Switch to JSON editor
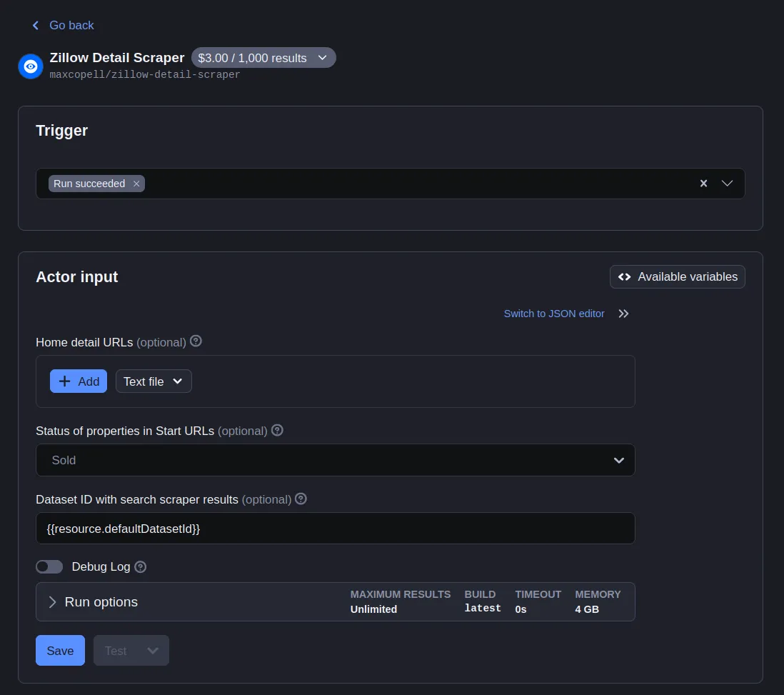The width and height of the screenshot is (784, 695). [x=554, y=314]
